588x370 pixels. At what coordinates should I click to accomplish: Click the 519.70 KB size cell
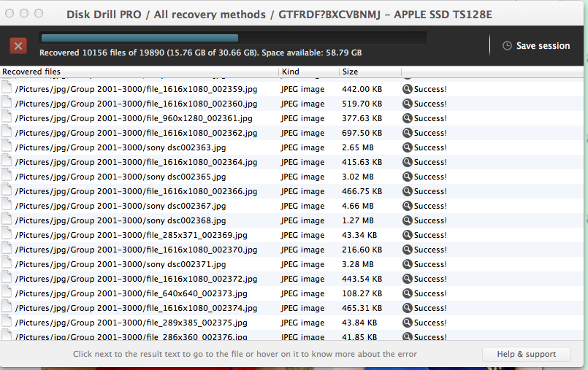(362, 104)
